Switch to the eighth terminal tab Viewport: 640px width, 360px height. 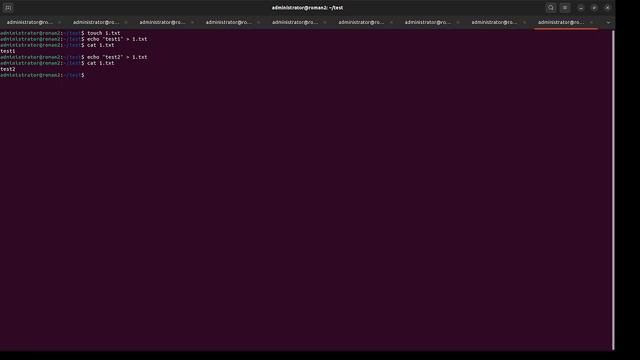(x=494, y=22)
